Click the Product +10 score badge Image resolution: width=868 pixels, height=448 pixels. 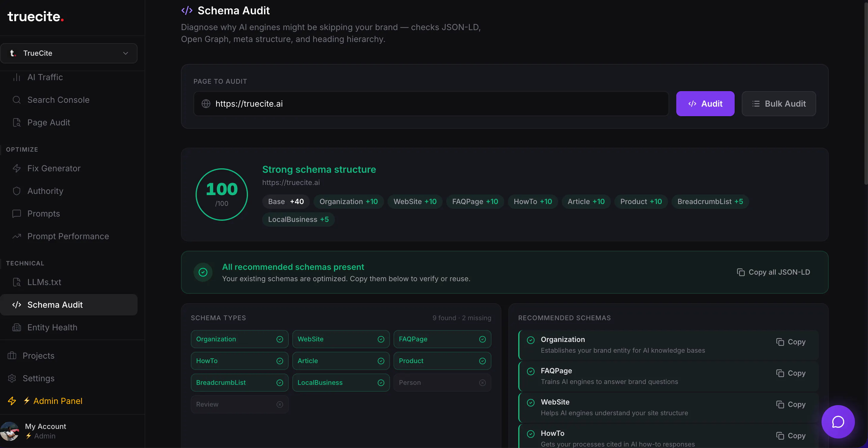point(641,202)
